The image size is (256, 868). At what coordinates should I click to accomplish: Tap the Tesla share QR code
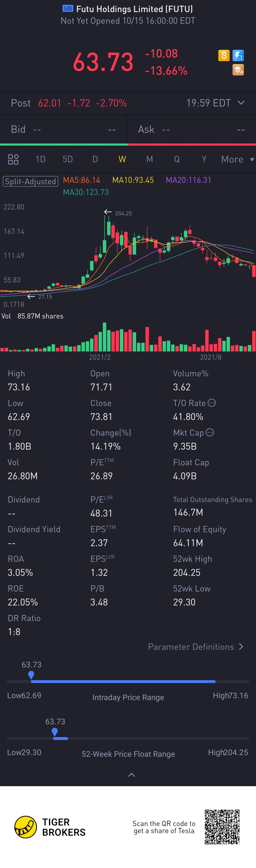tap(222, 827)
